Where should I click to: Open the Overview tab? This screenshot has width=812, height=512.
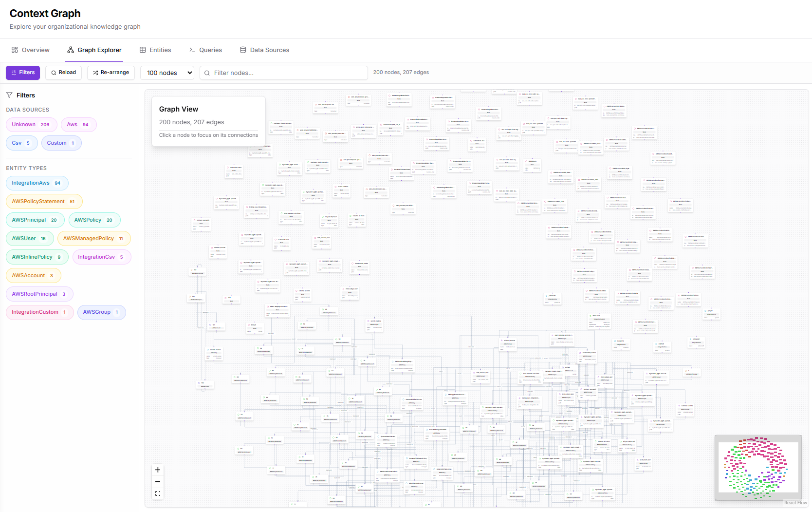[31, 50]
